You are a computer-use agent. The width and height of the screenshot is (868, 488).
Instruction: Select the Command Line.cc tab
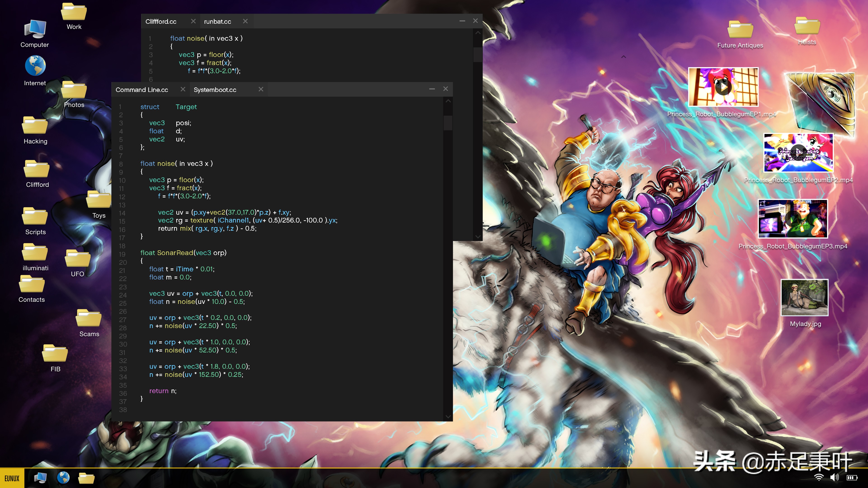(142, 90)
